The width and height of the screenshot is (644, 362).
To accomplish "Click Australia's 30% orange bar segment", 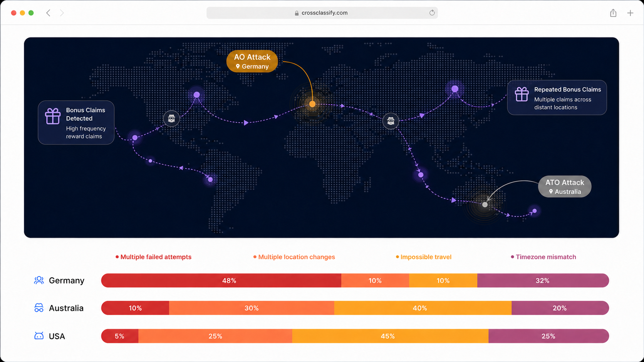I will pyautogui.click(x=252, y=308).
